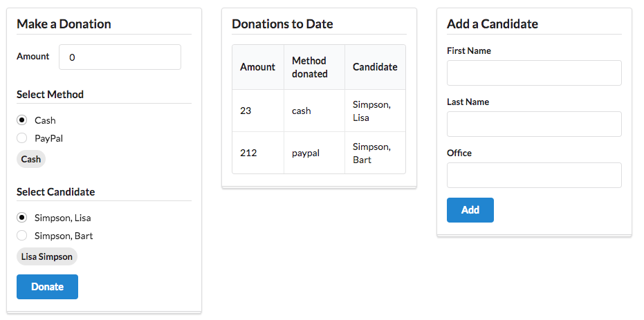The image size is (644, 320).
Task: Choose candidate Simpson, Lisa radio
Action: tap(22, 218)
